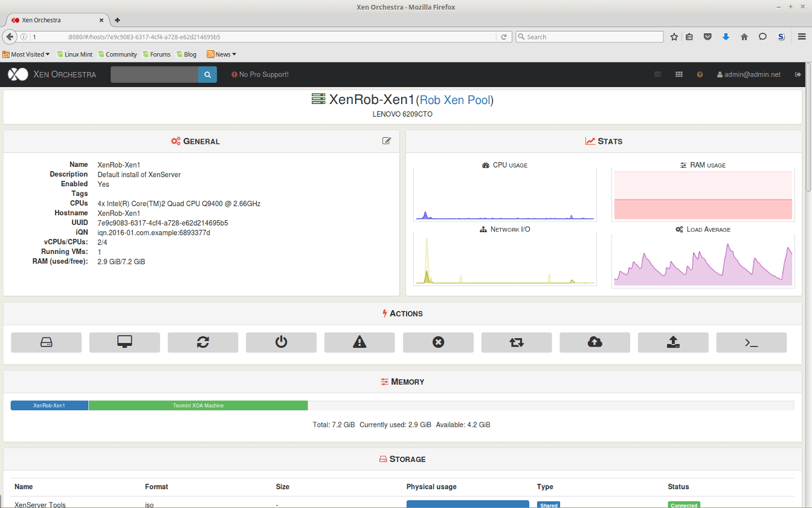The height and width of the screenshot is (508, 812).
Task: Close the Xen Orchestra browser tab
Action: (x=101, y=20)
